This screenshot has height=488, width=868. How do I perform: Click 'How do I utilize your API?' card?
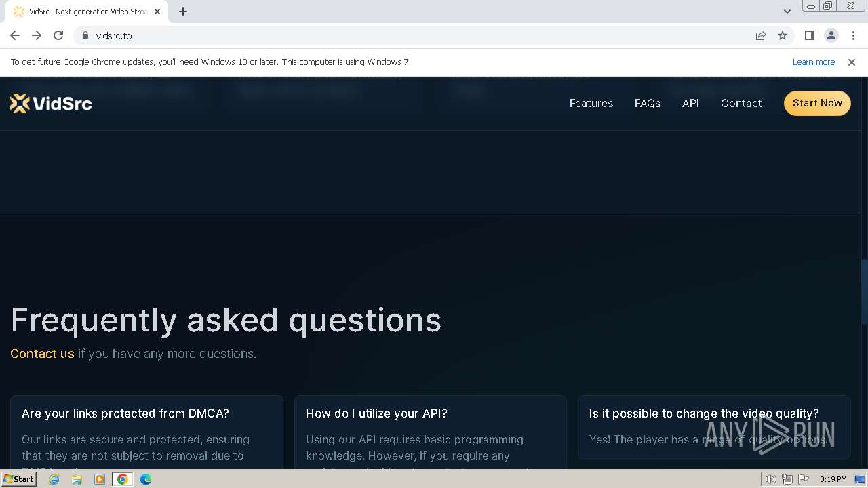pos(431,432)
